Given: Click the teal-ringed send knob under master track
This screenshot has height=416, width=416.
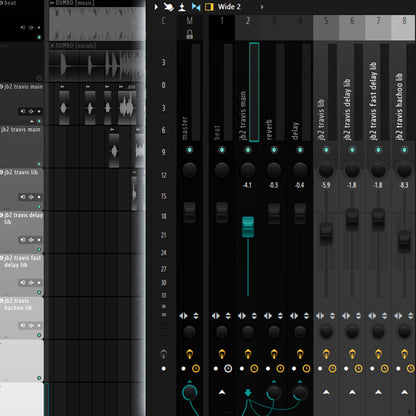Looking at the screenshot, I should (x=190, y=393).
